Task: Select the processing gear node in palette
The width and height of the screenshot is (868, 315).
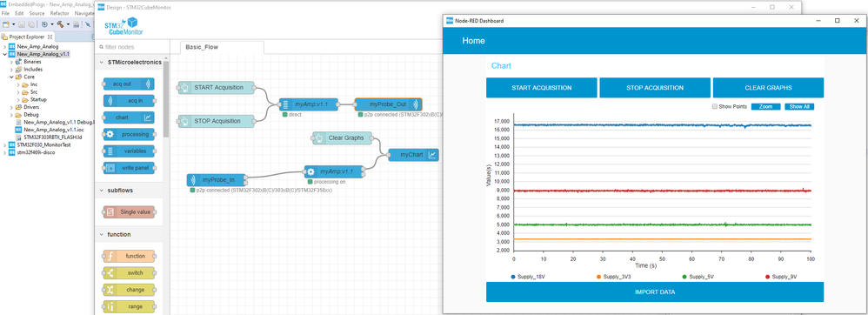Action: [129, 134]
